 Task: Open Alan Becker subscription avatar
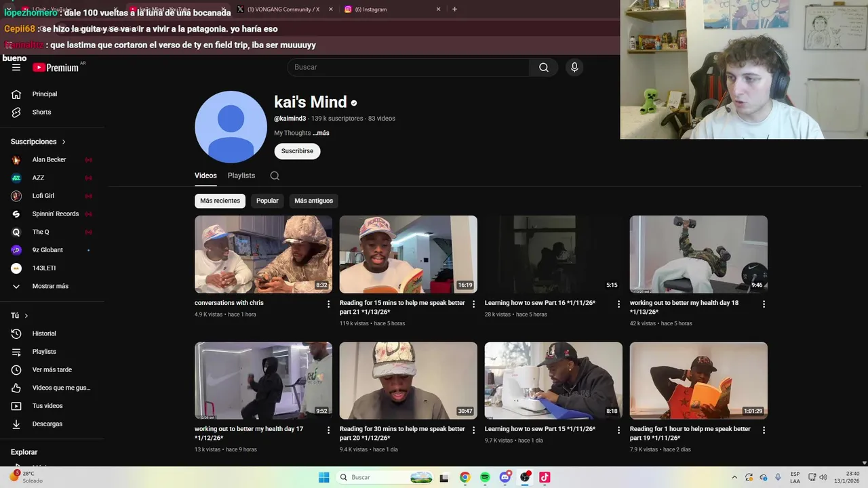tap(16, 160)
